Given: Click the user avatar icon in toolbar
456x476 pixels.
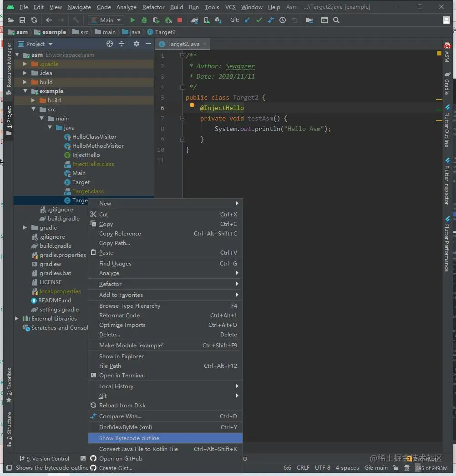Looking at the screenshot, I should coord(446,20).
